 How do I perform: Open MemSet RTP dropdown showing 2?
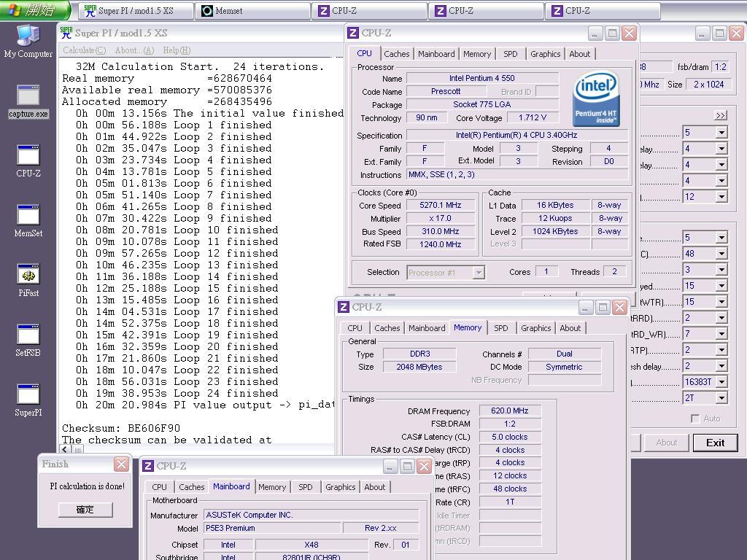coord(705,350)
